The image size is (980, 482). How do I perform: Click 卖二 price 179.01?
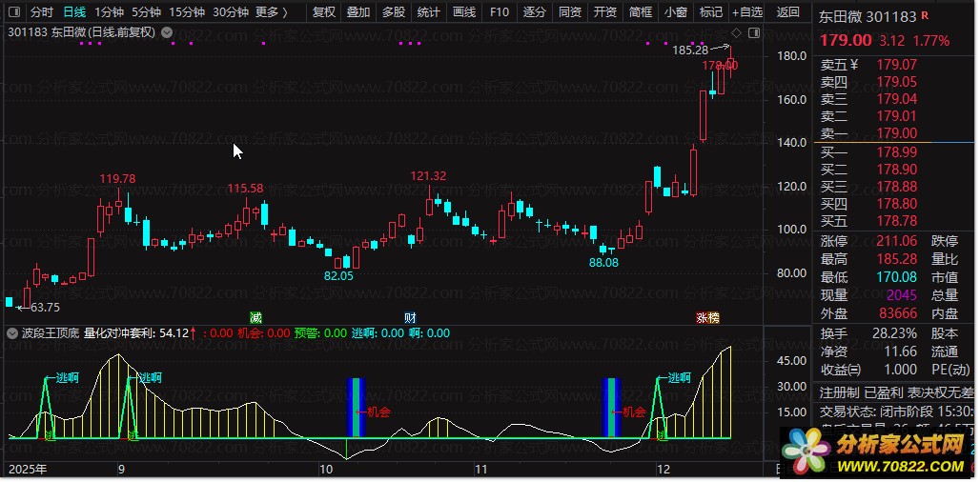(x=896, y=115)
